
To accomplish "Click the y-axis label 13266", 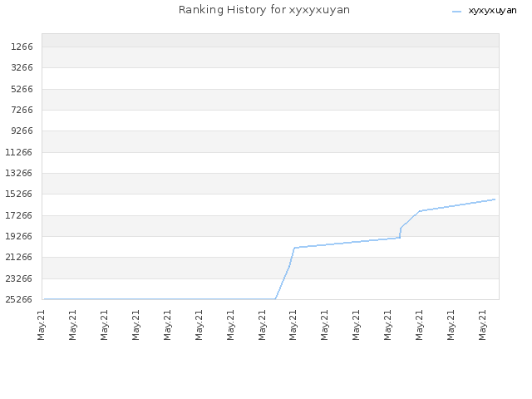I will (x=19, y=173).
